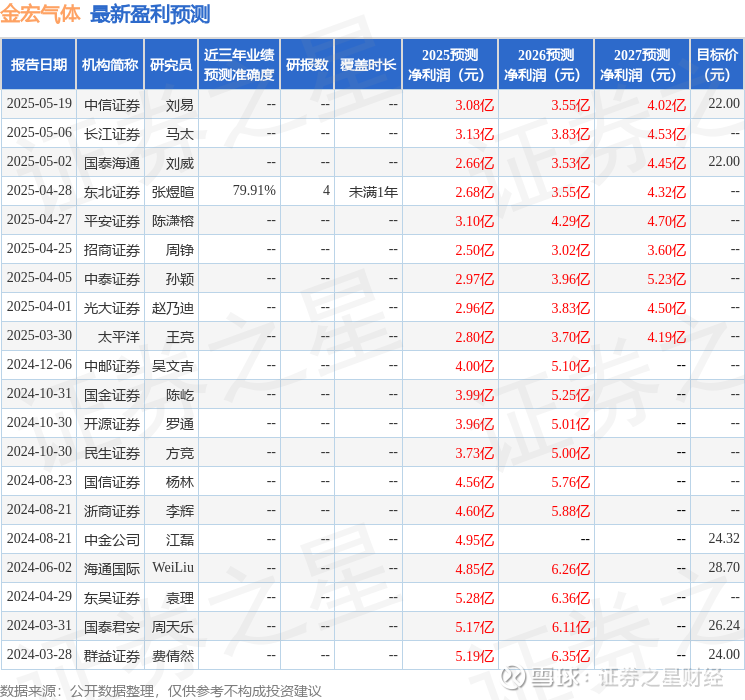Click analyst name 赵乃迪

[173, 308]
